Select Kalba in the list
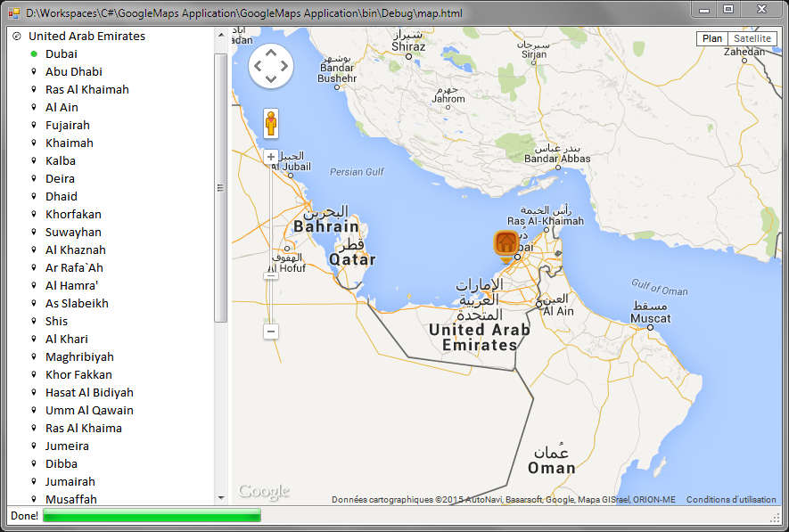789x532 pixels. [61, 161]
